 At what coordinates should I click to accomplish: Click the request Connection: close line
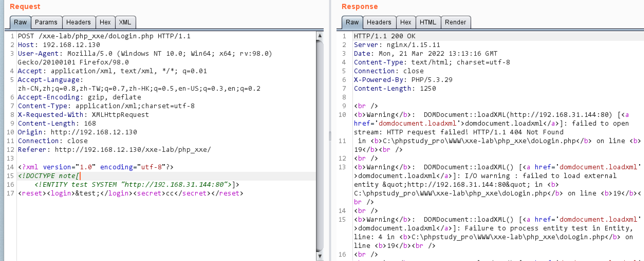pos(53,141)
